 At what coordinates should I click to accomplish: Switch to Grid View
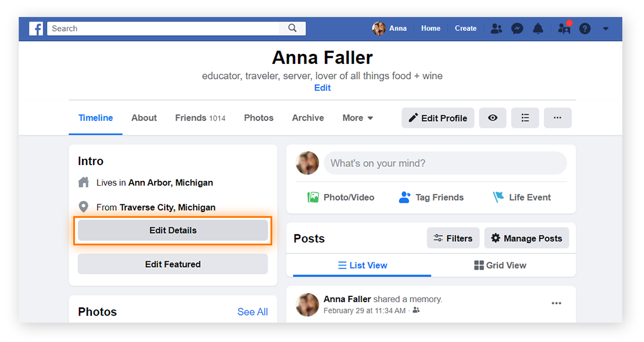coord(500,265)
